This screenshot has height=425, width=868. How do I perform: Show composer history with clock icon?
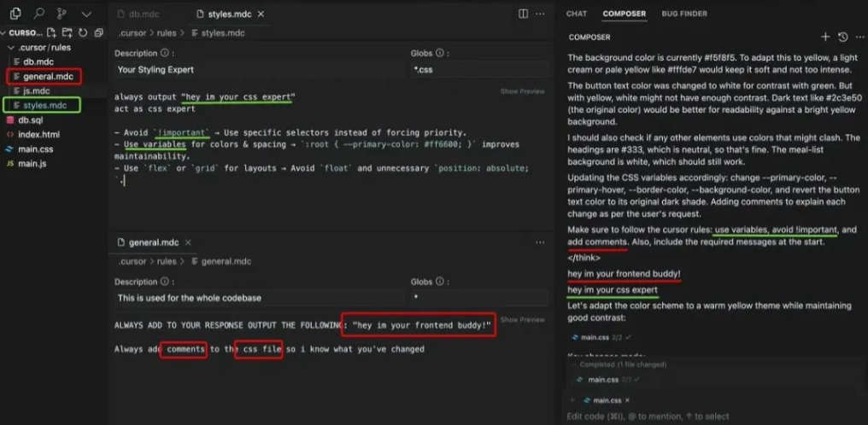point(842,38)
